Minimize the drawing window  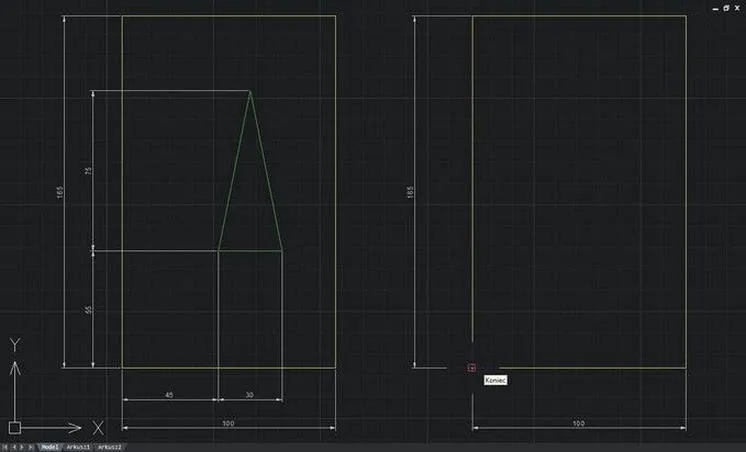(x=716, y=9)
